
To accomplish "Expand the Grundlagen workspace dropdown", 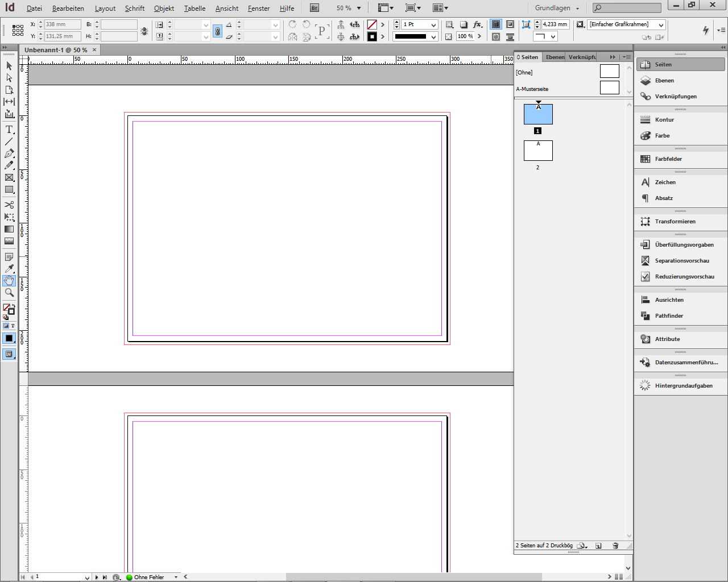I will pyautogui.click(x=577, y=8).
